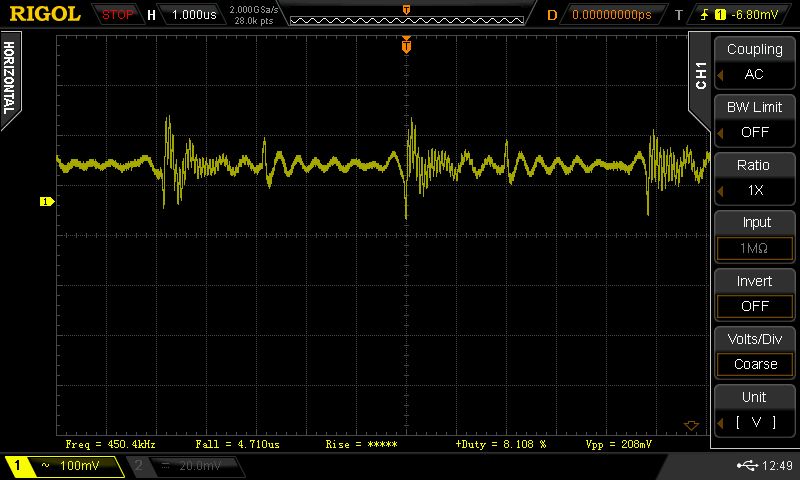
Task: Click the yellow trigger source channel 1 badge
Action: pyautogui.click(x=720, y=15)
